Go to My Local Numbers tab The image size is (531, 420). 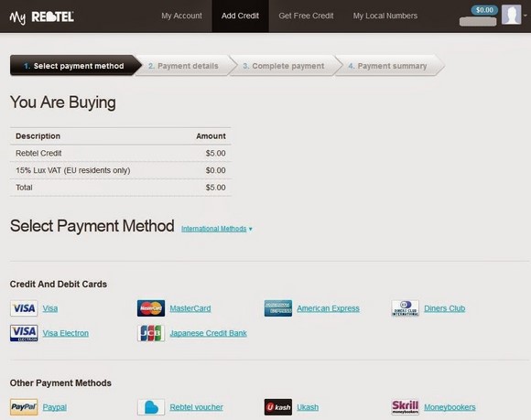point(385,16)
